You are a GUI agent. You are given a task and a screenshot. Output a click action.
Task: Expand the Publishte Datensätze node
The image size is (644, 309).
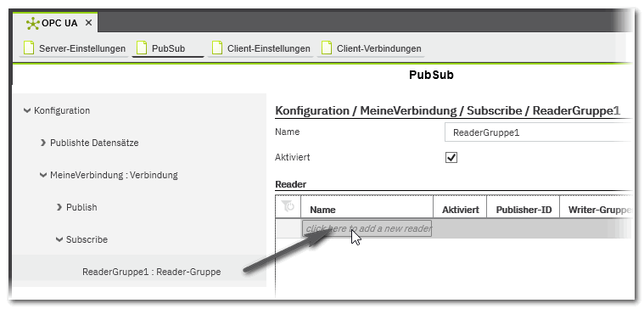pyautogui.click(x=43, y=143)
